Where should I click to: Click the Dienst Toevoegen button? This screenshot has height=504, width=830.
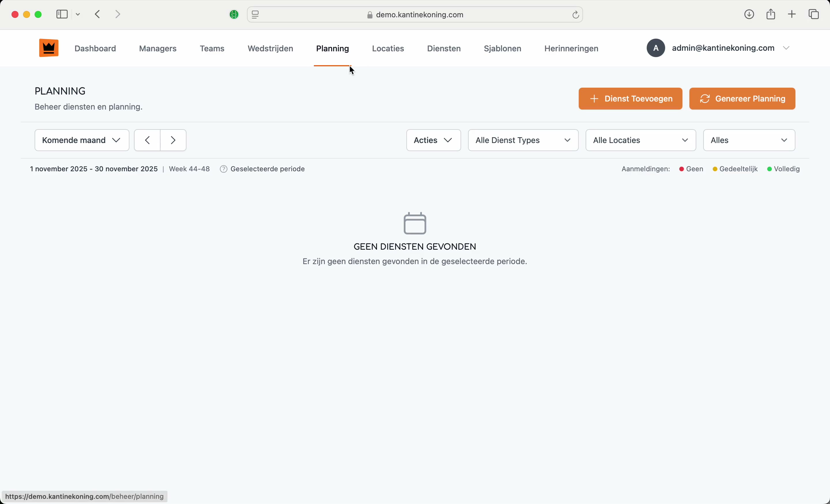[x=630, y=99]
